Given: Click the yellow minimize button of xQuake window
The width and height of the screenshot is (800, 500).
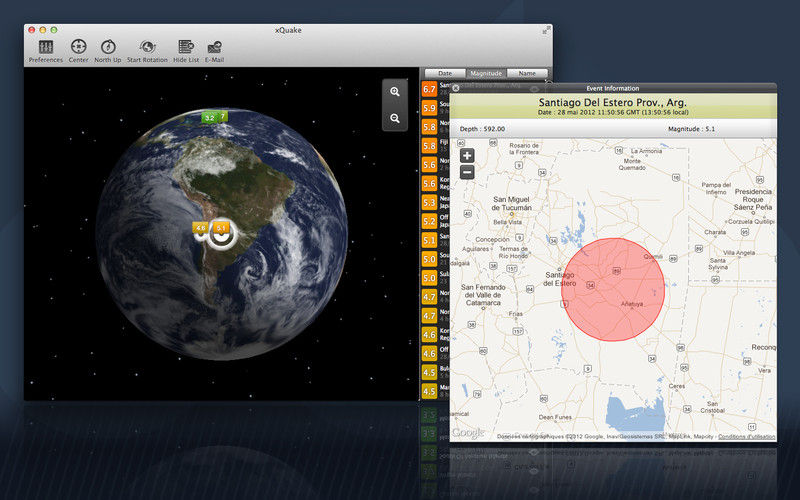Looking at the screenshot, I should click(x=43, y=30).
